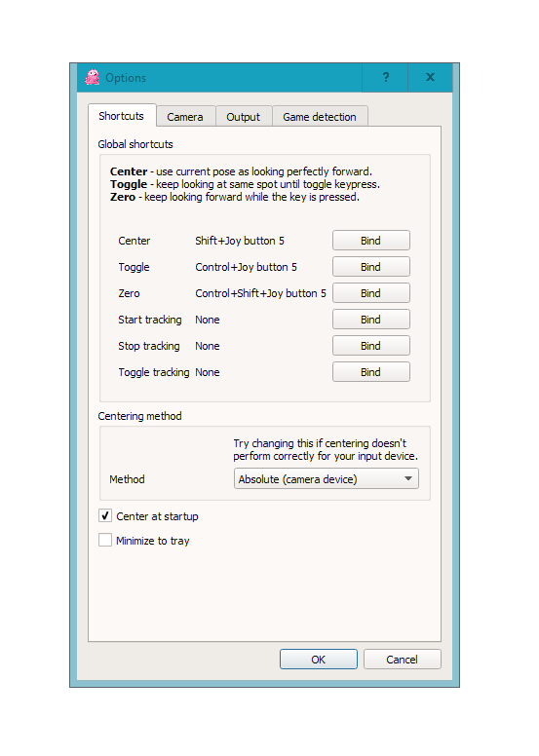The height and width of the screenshot is (756, 539).
Task: Go to the Game detection tab
Action: coord(320,117)
